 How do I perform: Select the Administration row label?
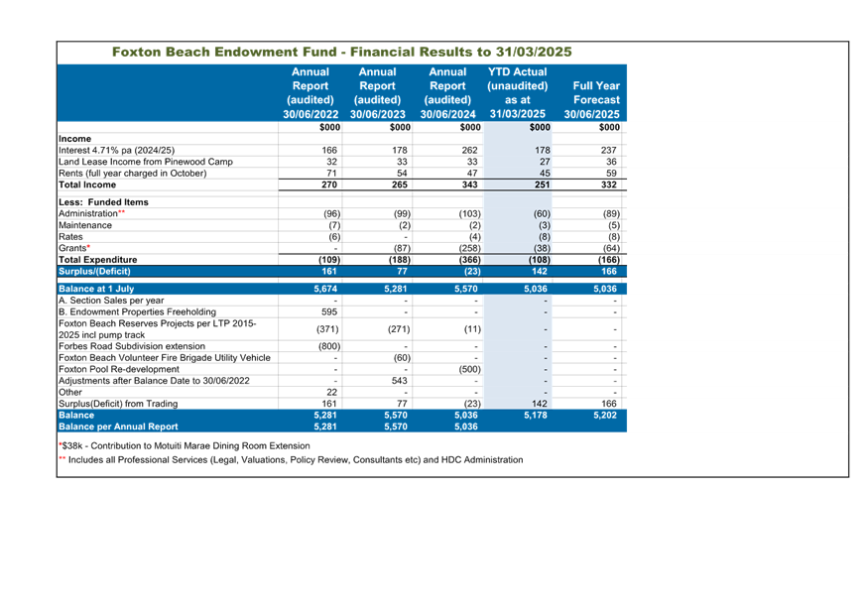(x=92, y=213)
